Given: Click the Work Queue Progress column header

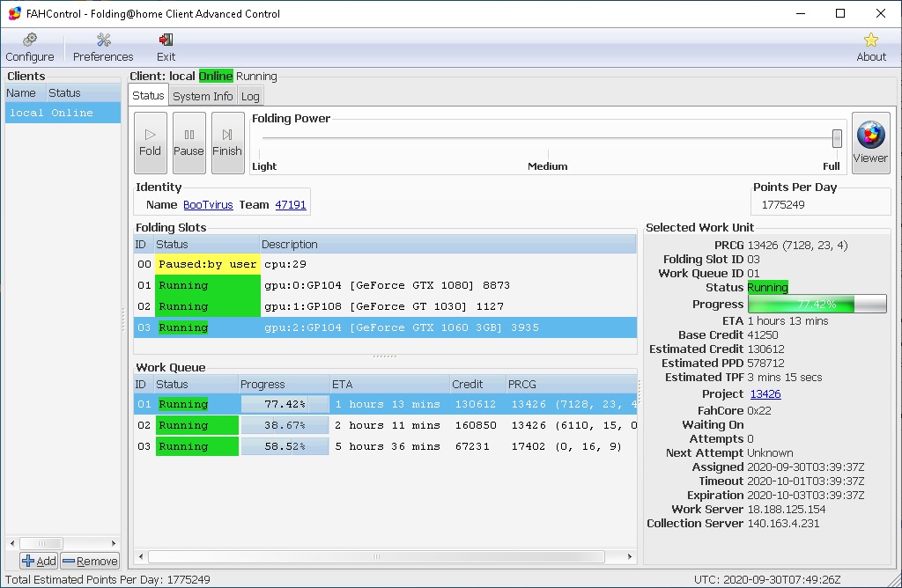Looking at the screenshot, I should click(284, 384).
